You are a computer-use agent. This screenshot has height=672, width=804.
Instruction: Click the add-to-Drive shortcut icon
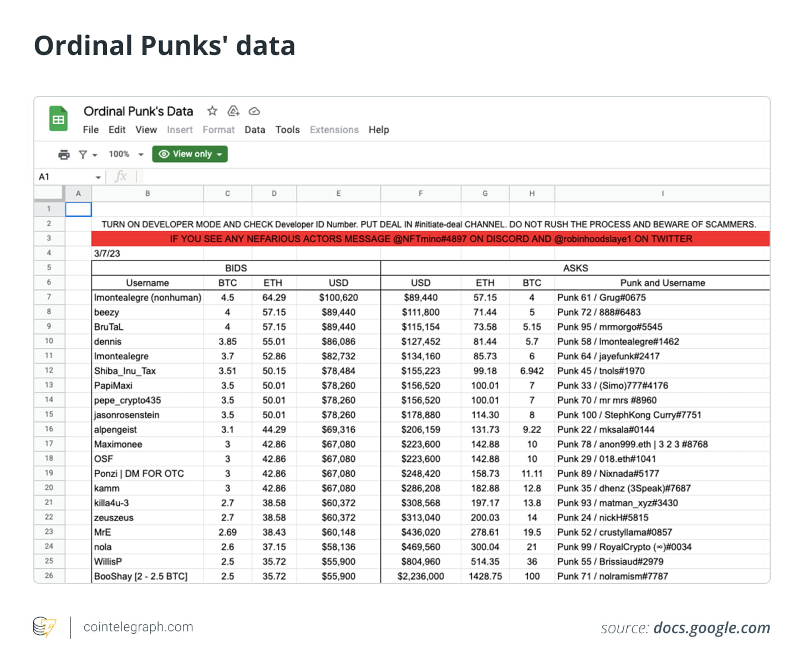click(233, 111)
